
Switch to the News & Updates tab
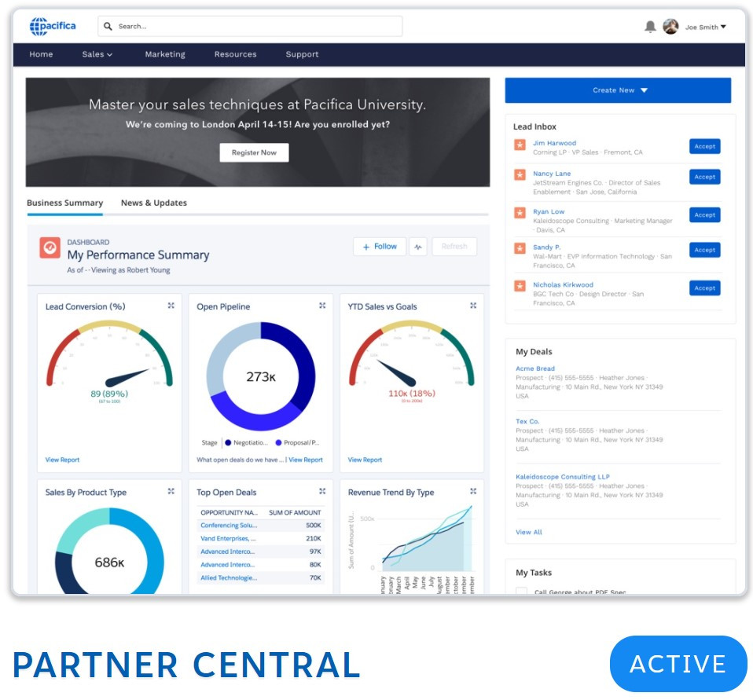tap(153, 203)
